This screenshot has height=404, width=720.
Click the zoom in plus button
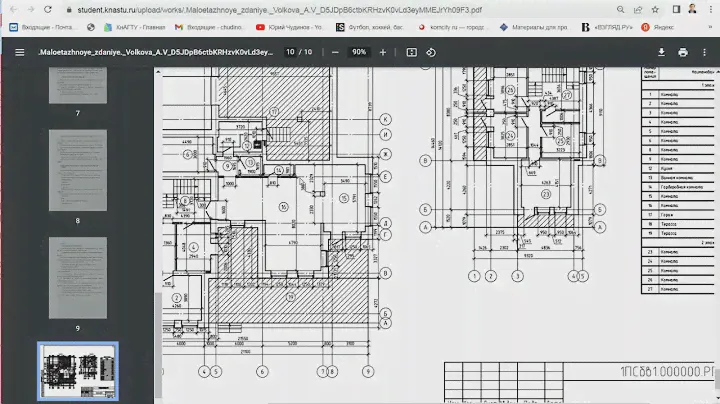pos(383,52)
